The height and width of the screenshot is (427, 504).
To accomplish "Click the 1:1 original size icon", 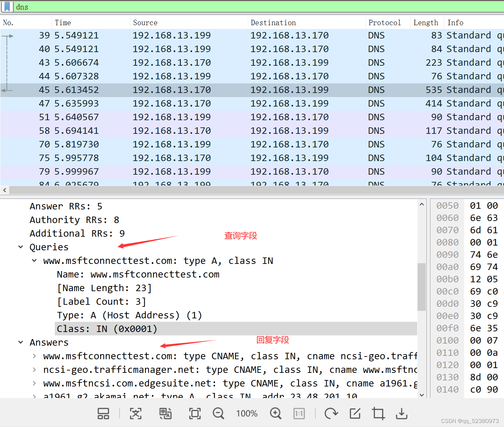I will coord(299,414).
